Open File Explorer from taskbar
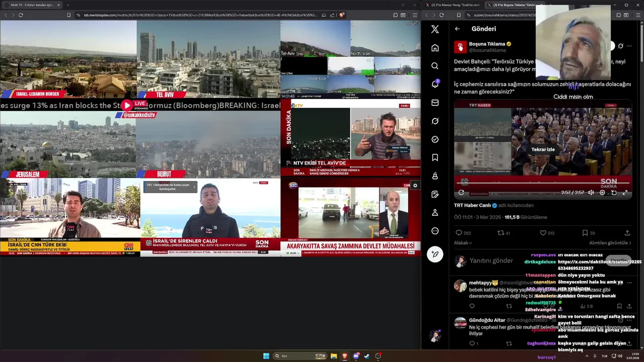The height and width of the screenshot is (362, 644). 334,356
